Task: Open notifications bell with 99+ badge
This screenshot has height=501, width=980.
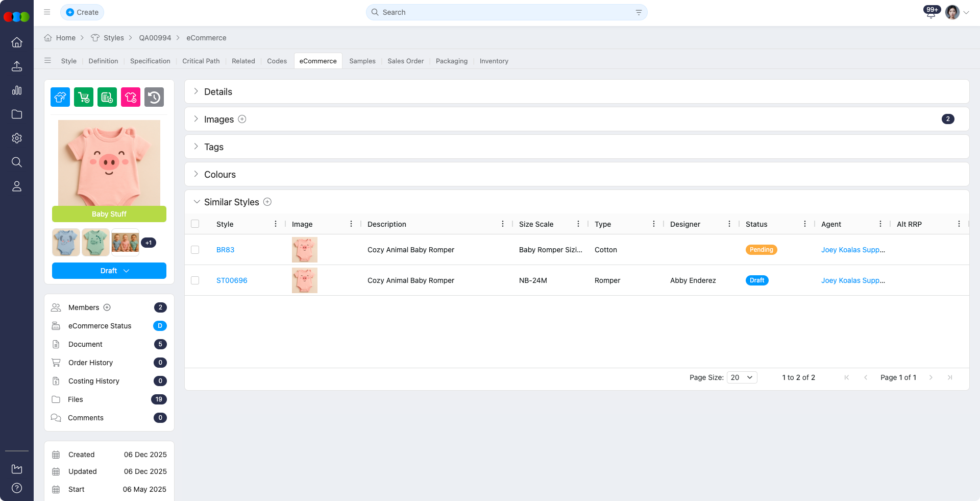Action: click(931, 13)
